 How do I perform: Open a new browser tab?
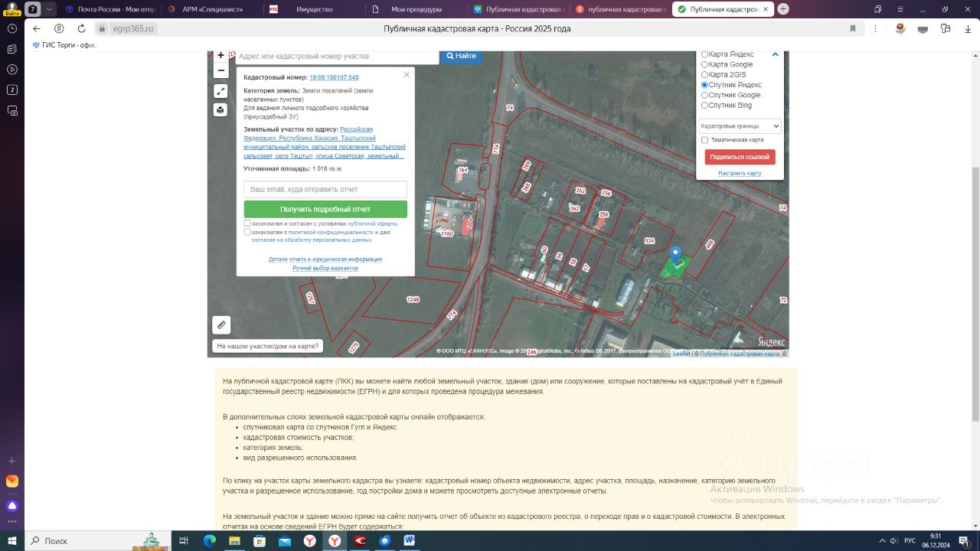point(783,9)
